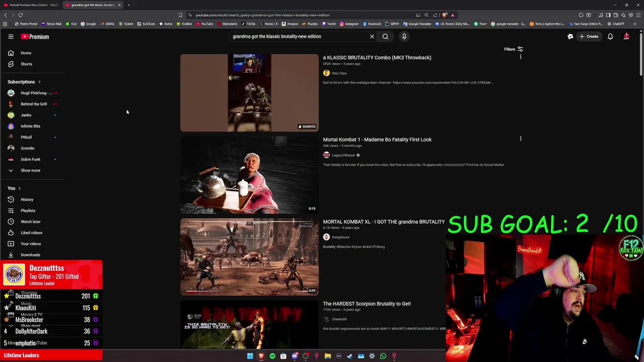The height and width of the screenshot is (362, 644).
Task: Clear the search box with the X
Action: (x=372, y=36)
